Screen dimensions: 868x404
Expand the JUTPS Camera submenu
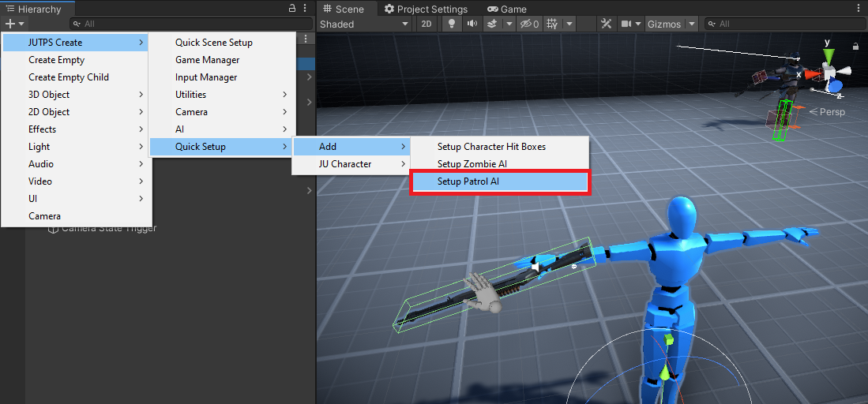pos(221,112)
